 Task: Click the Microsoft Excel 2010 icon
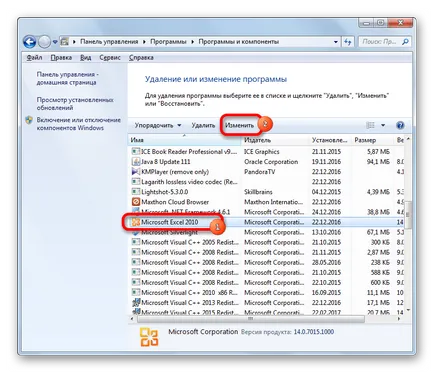pyautogui.click(x=135, y=222)
